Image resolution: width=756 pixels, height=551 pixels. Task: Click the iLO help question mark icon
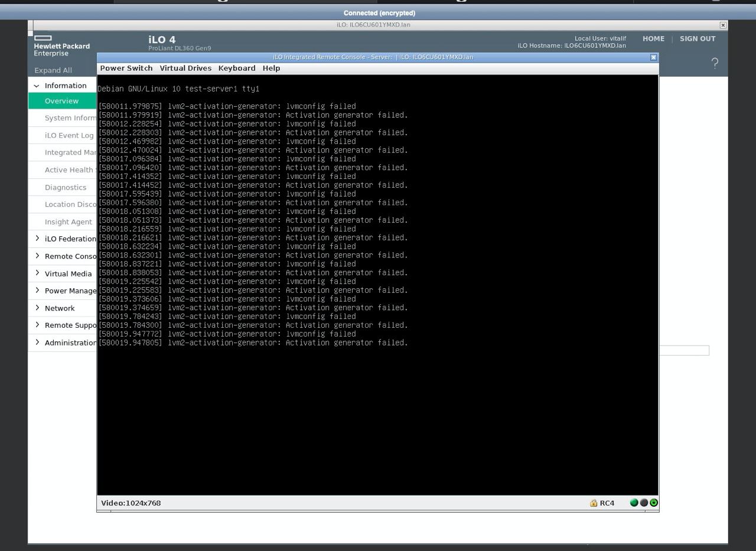point(715,64)
